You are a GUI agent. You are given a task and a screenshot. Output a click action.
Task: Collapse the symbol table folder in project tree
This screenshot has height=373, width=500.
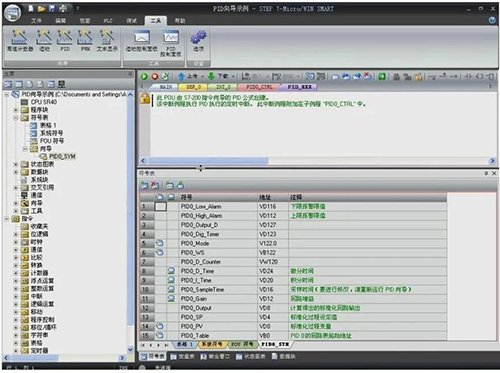[x=16, y=118]
